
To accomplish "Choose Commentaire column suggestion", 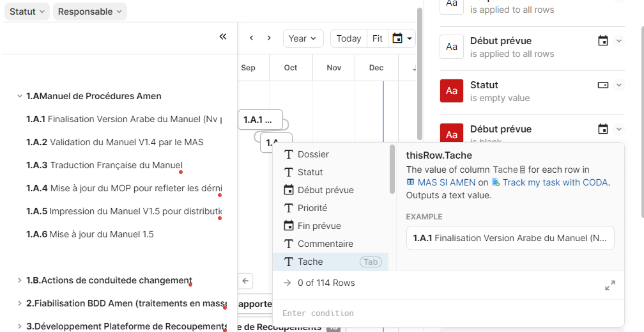I will click(x=331, y=244).
